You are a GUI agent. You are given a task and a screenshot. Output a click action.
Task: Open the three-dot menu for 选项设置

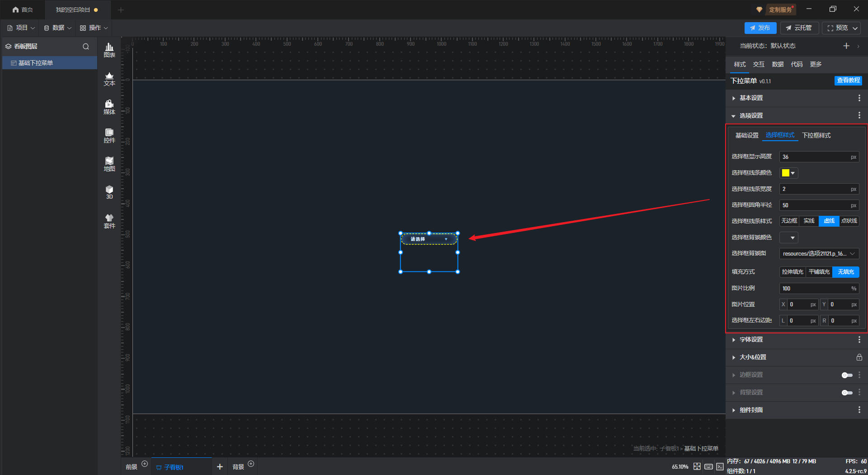pyautogui.click(x=859, y=116)
